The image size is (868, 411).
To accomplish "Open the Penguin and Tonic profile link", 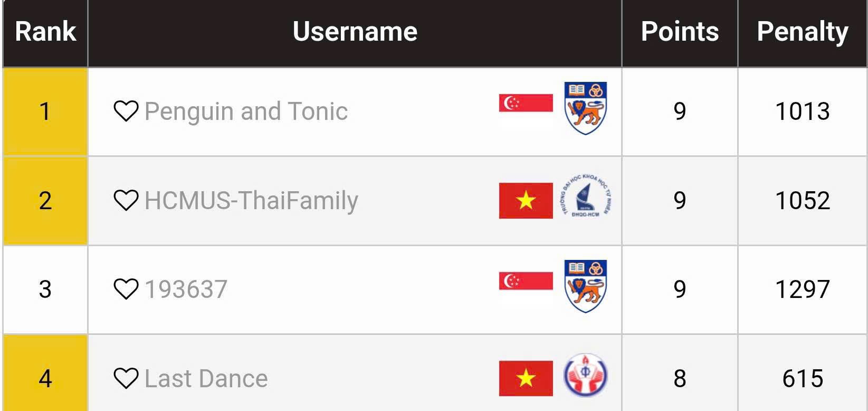I will click(246, 111).
